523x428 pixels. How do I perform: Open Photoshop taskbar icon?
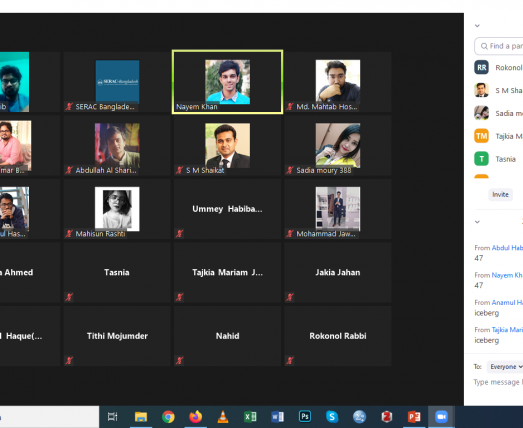pyautogui.click(x=305, y=417)
